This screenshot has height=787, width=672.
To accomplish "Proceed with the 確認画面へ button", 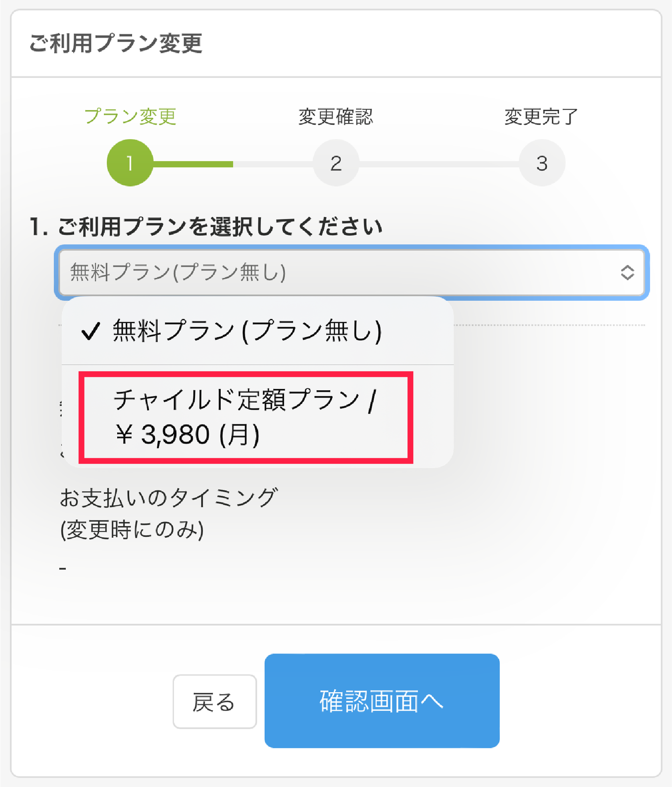I will [x=382, y=701].
